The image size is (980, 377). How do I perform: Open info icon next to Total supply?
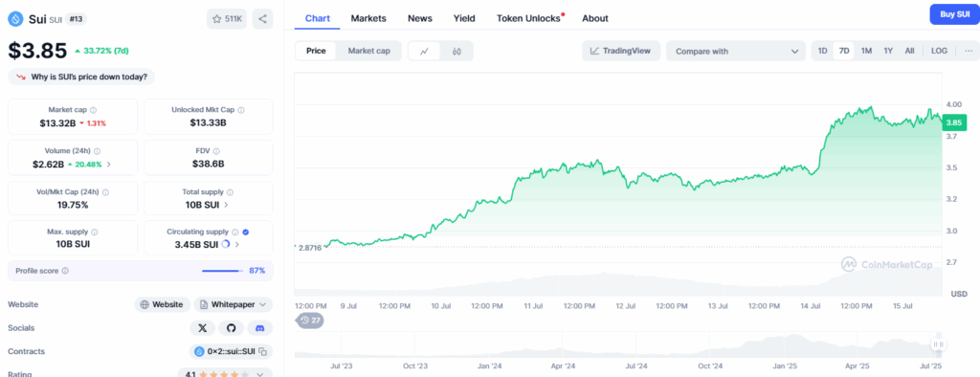[x=230, y=192]
